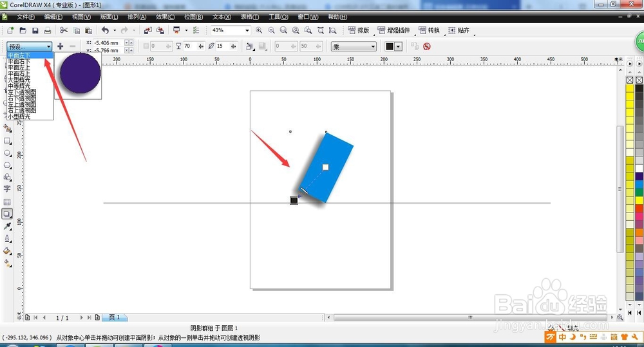Image resolution: width=644 pixels, height=347 pixels.
Task: Click the Zoom out magnifier
Action: 272,30
